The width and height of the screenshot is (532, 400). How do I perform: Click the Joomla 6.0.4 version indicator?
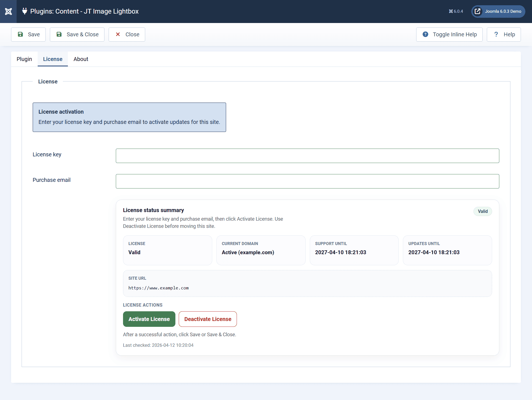click(456, 11)
